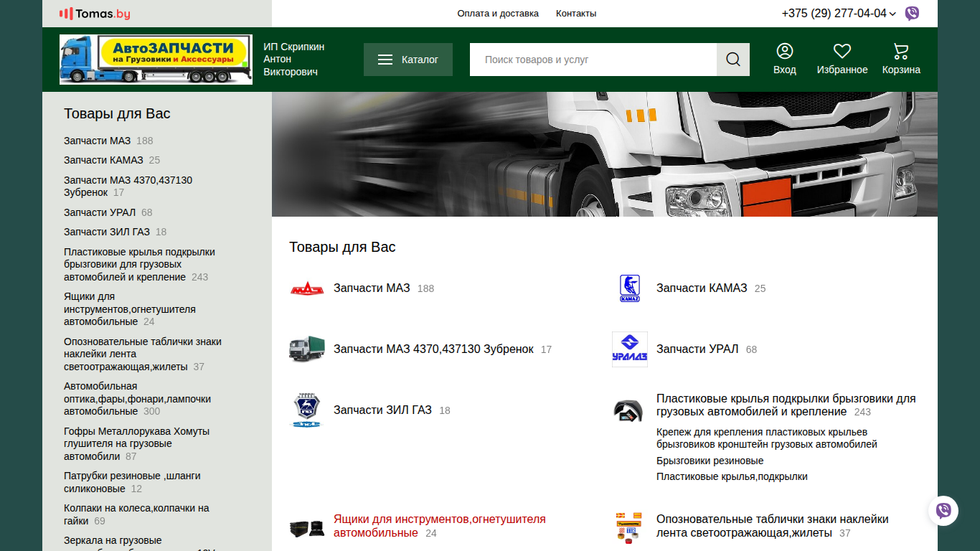
Task: Click the Зубренок truck thumbnail
Action: coord(307,349)
